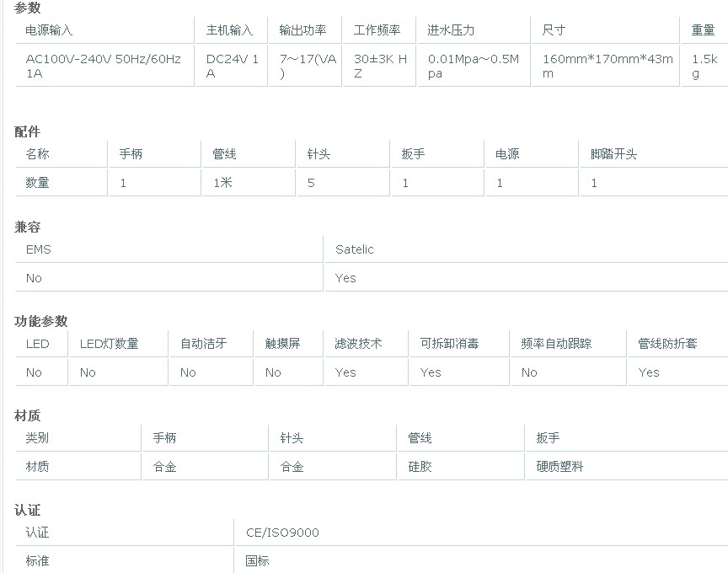Viewport: 728px width, 573px height.
Task: Click the 硅胶 material cell
Action: [x=420, y=466]
